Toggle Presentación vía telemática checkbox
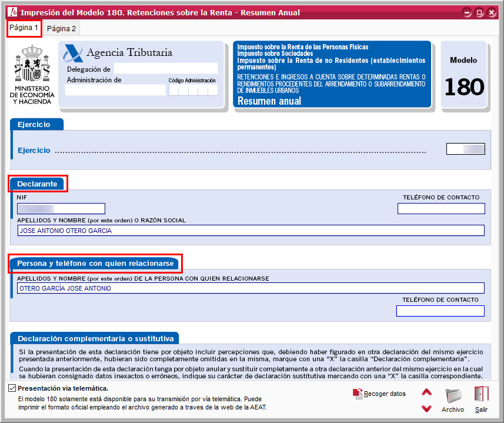This screenshot has height=423, width=504. [x=12, y=388]
